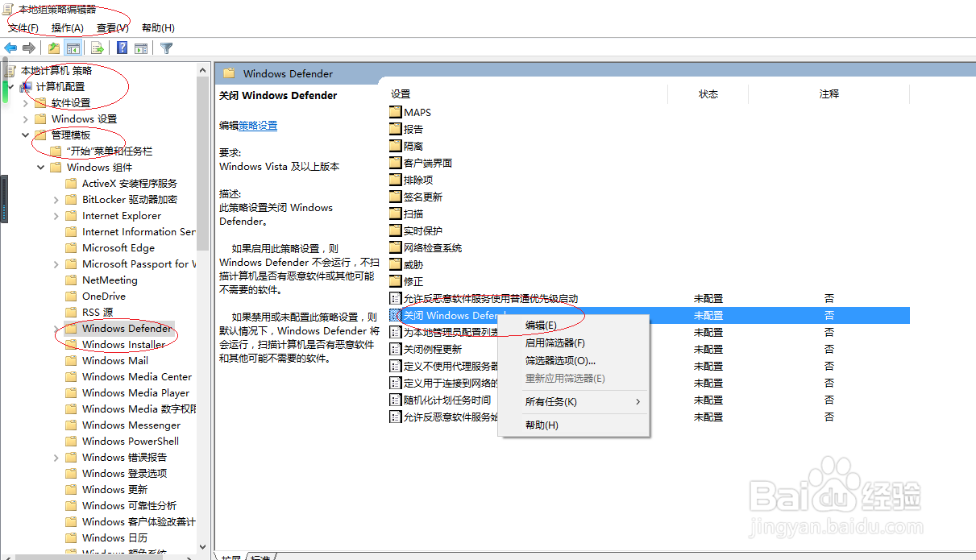Expand the Windows 设置 tree node
This screenshot has height=560, width=976.
click(x=25, y=118)
